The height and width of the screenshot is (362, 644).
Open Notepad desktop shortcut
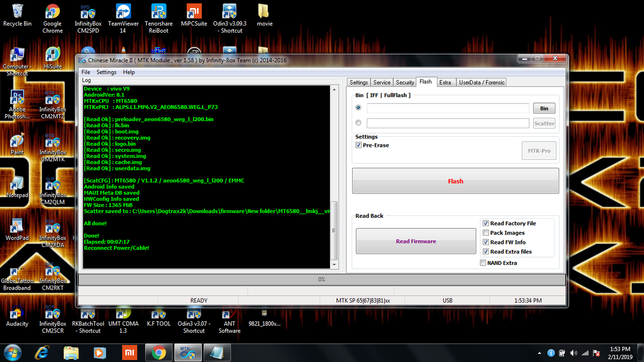pos(17,187)
